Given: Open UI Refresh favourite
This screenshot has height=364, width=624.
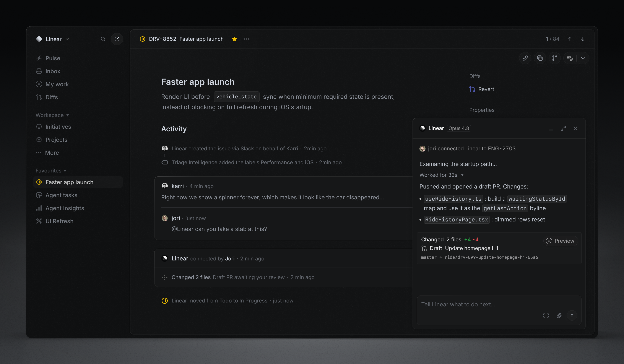Looking at the screenshot, I should (x=78, y=221).
